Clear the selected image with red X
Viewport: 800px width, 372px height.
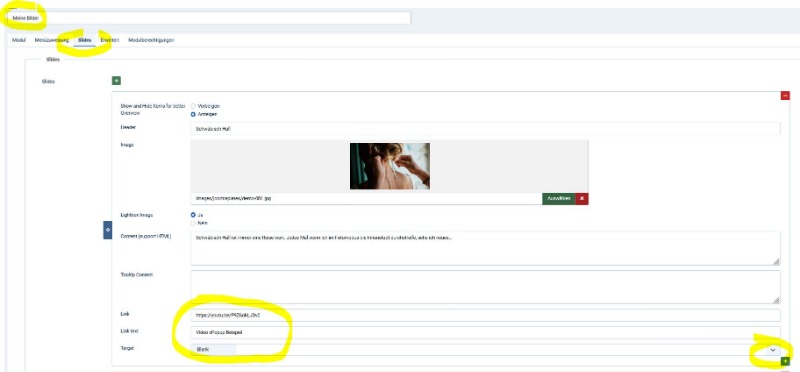click(x=582, y=199)
